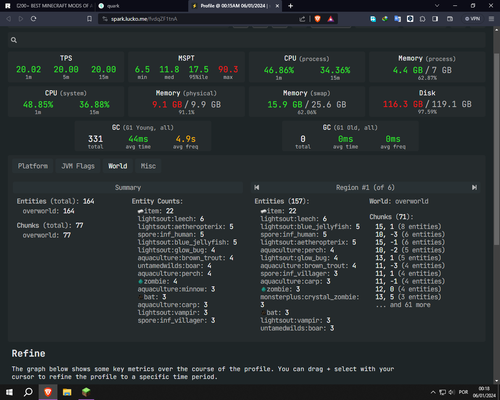Open the Brave wallet icon
Image resolution: width=500 pixels, height=400 pixels.
450,19
